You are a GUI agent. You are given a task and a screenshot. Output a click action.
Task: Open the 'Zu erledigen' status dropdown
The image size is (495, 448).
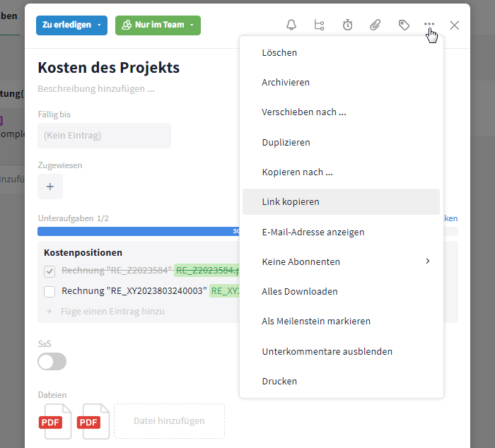[71, 25]
